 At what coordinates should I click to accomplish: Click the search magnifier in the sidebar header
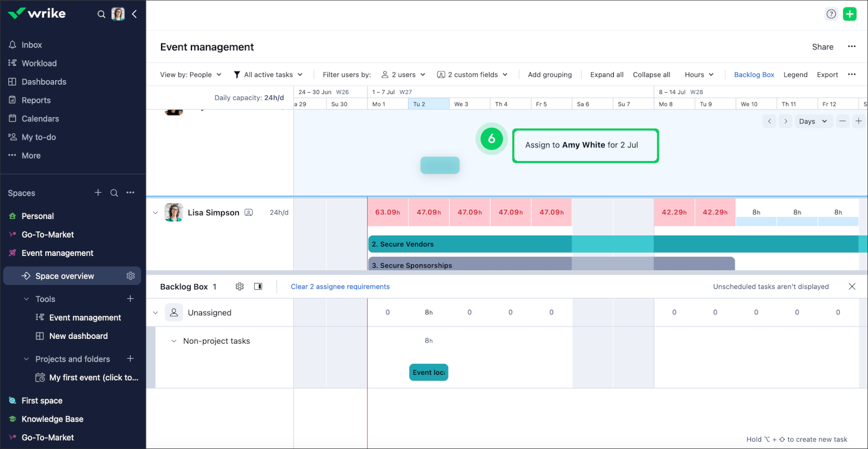(x=101, y=14)
